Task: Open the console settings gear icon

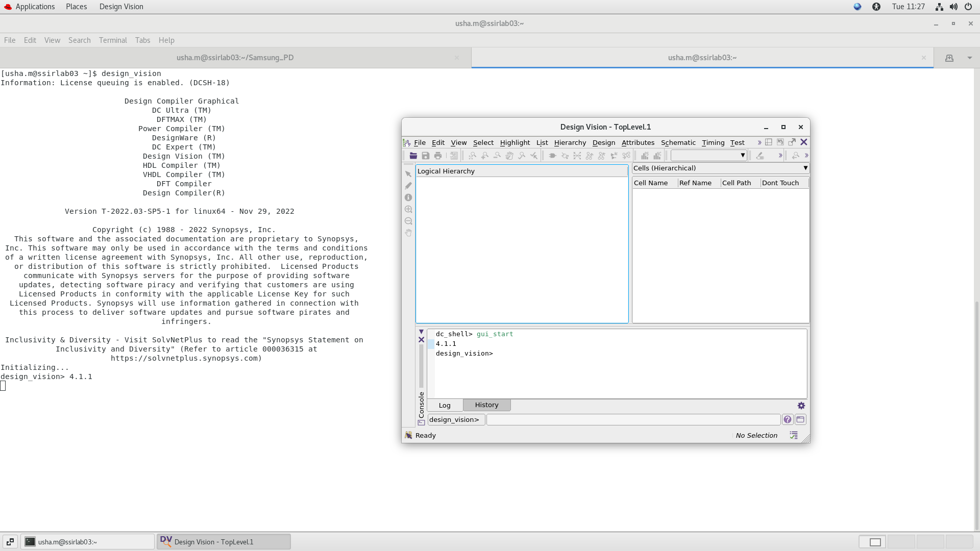Action: (x=801, y=406)
